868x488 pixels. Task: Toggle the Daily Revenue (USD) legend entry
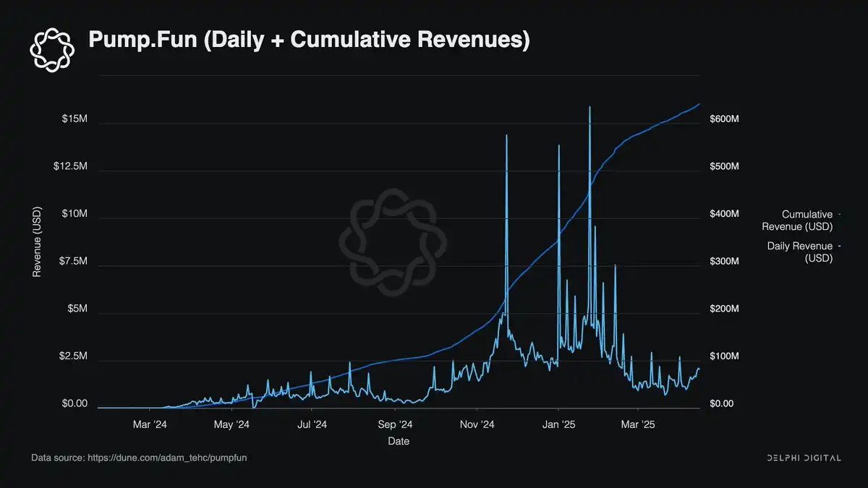pyautogui.click(x=801, y=252)
